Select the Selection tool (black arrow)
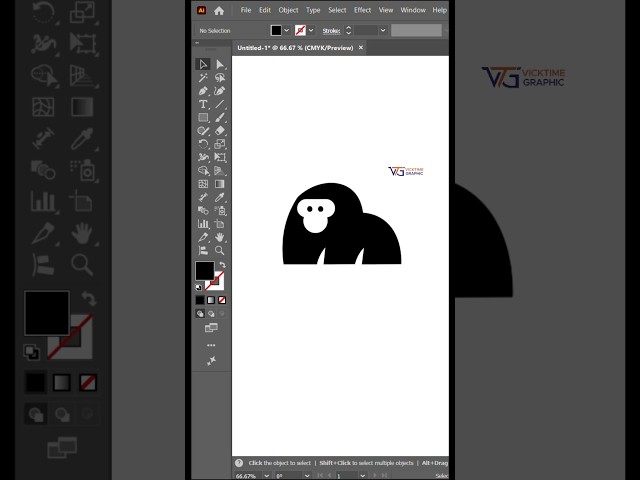This screenshot has height=480, width=640. (203, 64)
